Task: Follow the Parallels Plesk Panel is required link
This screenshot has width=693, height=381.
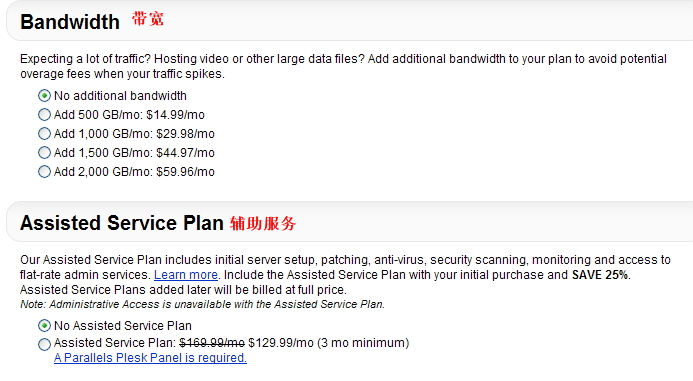Action: tap(150, 358)
